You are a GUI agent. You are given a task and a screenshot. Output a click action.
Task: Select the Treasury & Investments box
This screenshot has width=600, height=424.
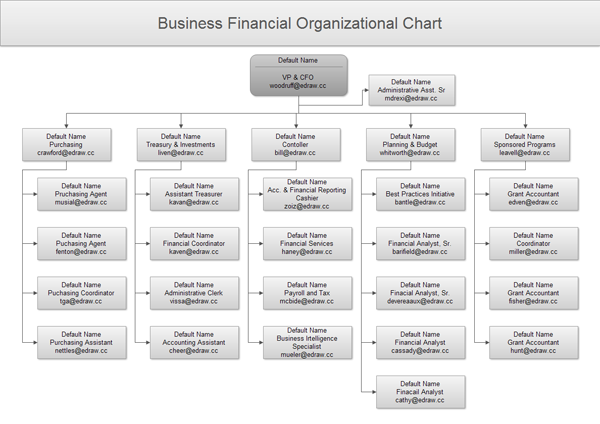click(180, 144)
